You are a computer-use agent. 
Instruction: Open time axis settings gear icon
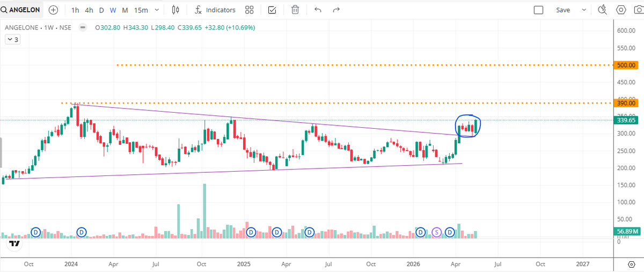coord(631,264)
